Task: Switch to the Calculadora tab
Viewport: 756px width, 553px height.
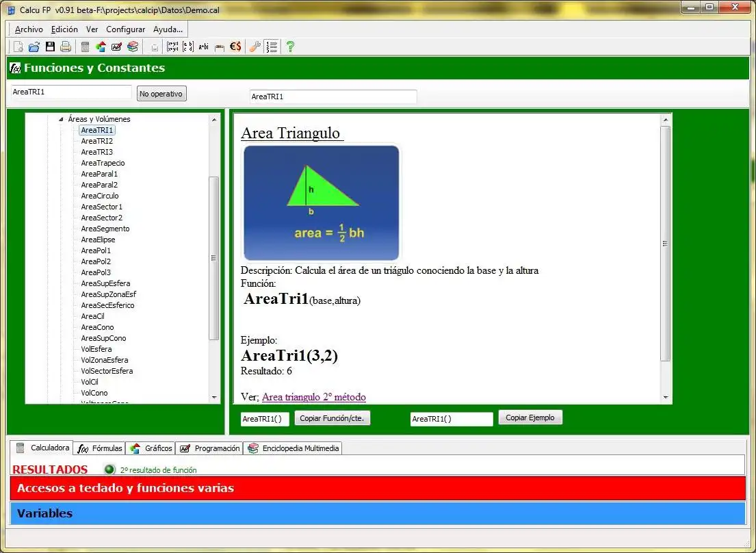Action: [x=42, y=448]
